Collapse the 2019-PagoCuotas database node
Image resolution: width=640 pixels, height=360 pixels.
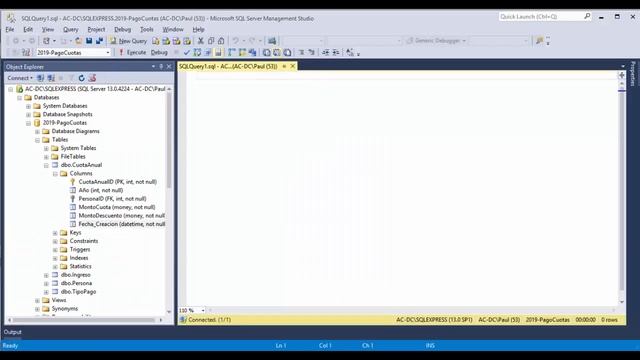[x=28, y=123]
